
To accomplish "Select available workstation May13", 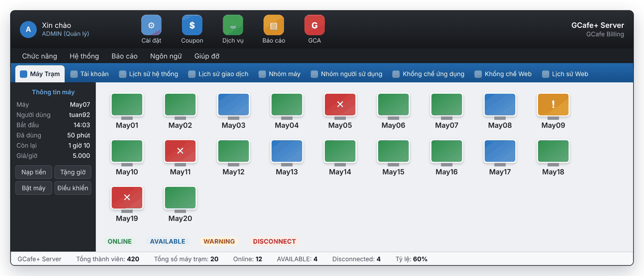I will coord(287,157).
